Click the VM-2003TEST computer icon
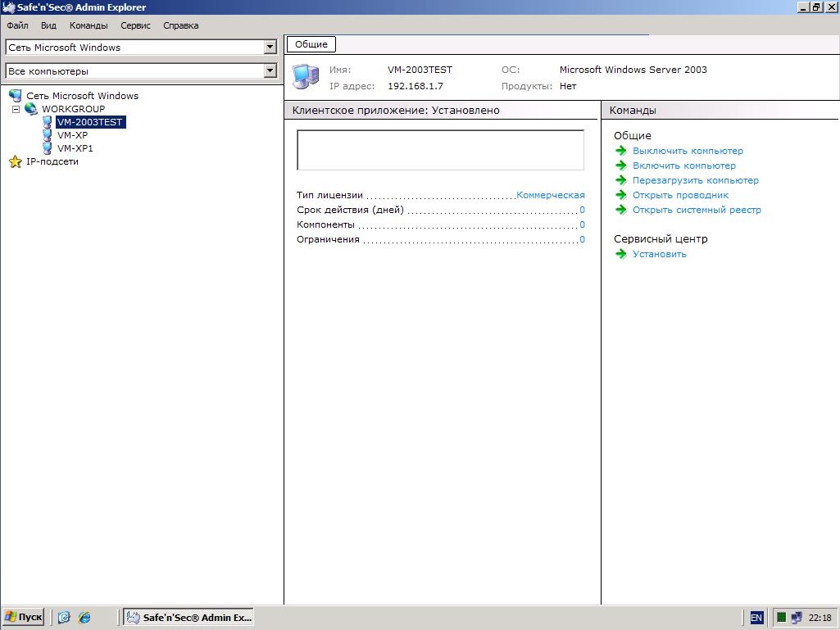 48,122
